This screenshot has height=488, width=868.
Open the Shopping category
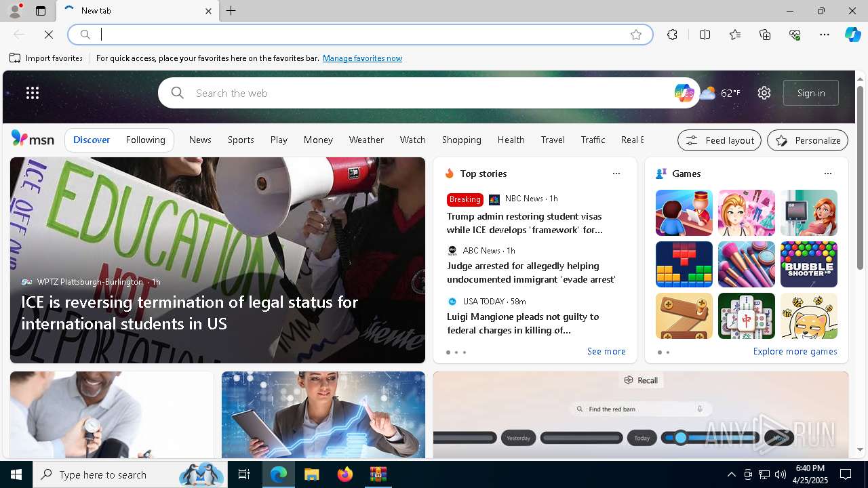462,140
